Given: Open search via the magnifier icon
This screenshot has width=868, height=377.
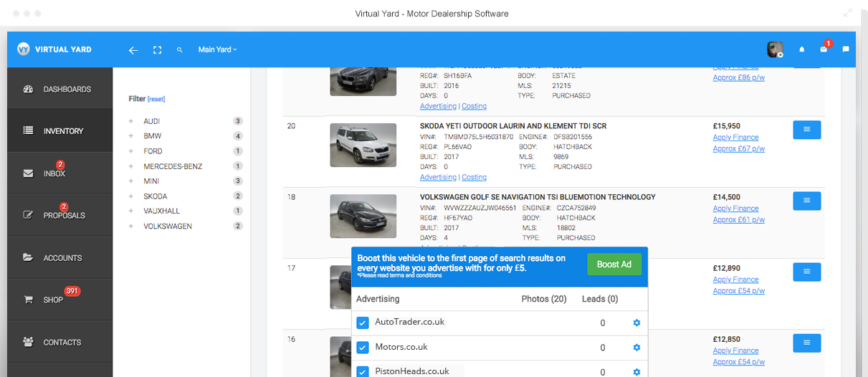Looking at the screenshot, I should pos(180,50).
